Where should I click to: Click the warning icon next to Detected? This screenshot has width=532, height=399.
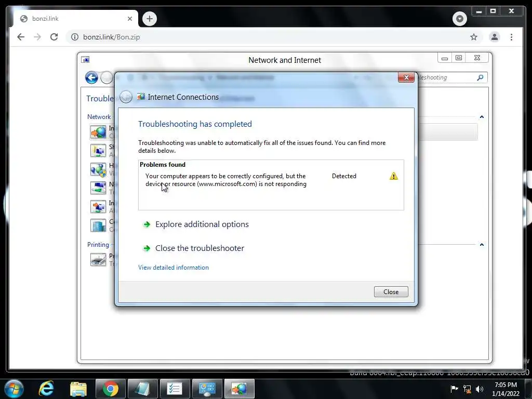tap(394, 176)
